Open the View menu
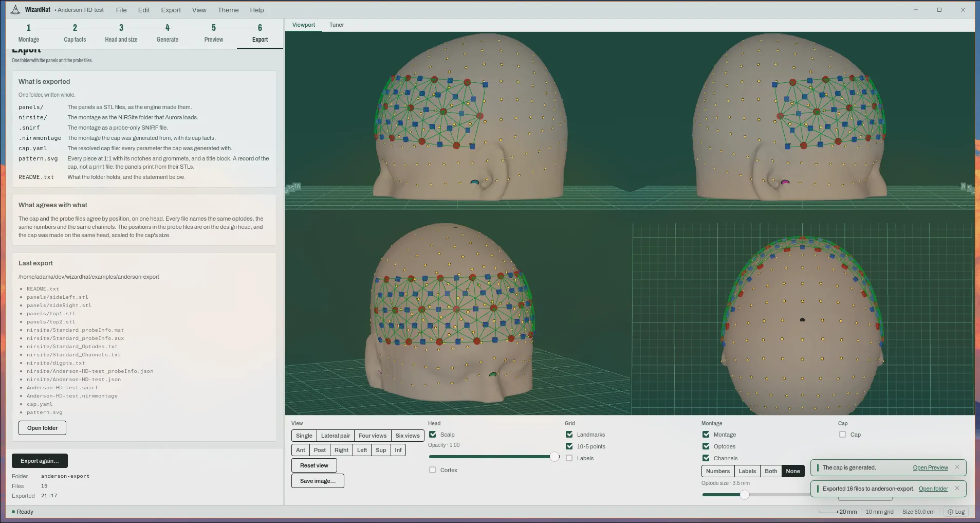Image resolution: width=980 pixels, height=523 pixels. (x=199, y=10)
